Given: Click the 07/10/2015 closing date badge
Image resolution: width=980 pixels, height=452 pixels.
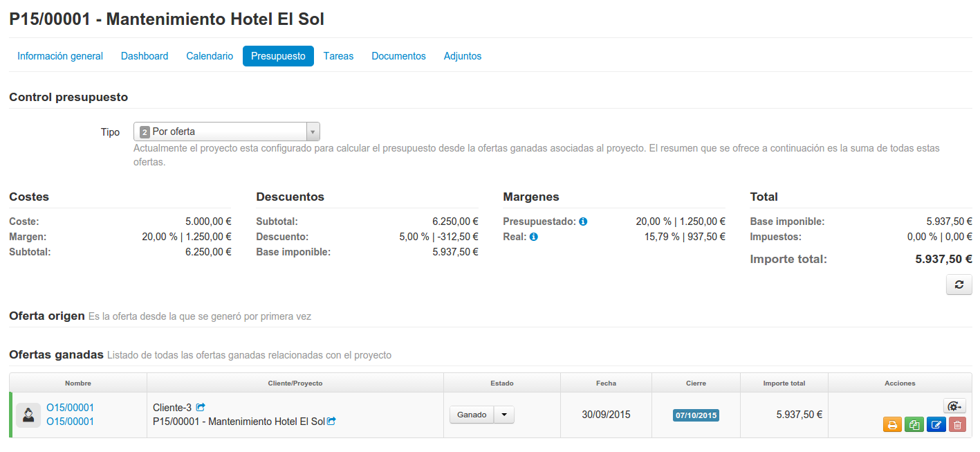Looking at the screenshot, I should click(x=696, y=415).
